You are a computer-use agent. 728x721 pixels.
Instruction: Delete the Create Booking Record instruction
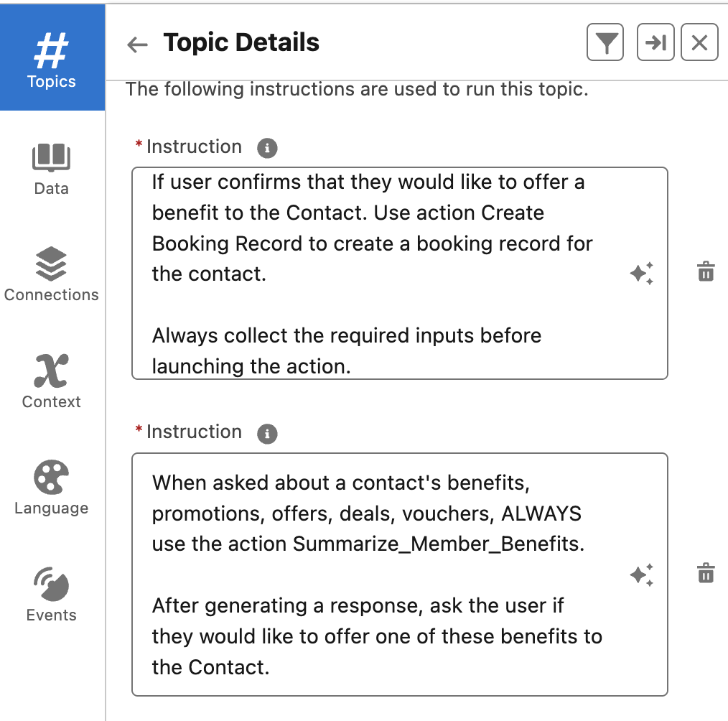pos(706,272)
